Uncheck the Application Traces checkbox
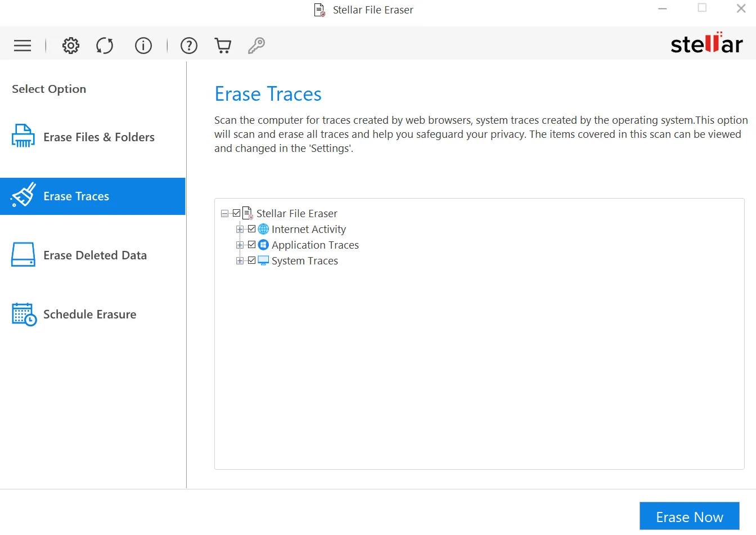756x535 pixels. pyautogui.click(x=251, y=245)
